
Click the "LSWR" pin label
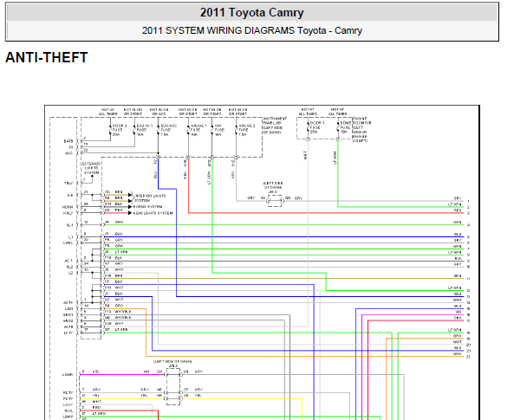68,375
